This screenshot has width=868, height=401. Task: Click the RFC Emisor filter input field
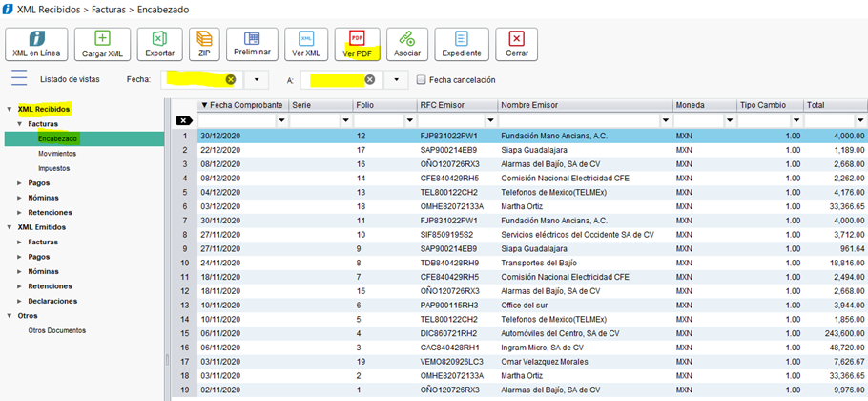click(450, 121)
